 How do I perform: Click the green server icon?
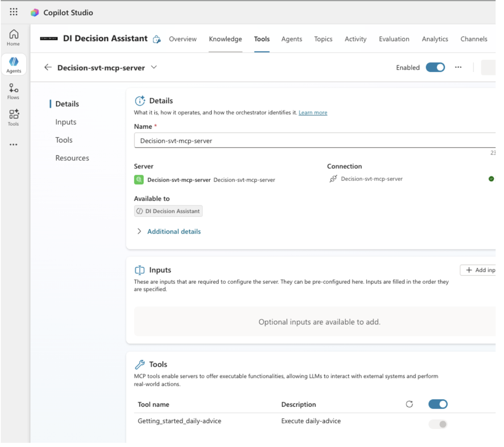pos(139,180)
